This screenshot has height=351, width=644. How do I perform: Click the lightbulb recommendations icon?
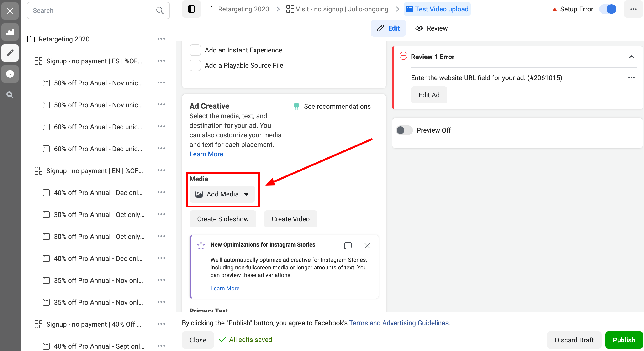pyautogui.click(x=296, y=106)
